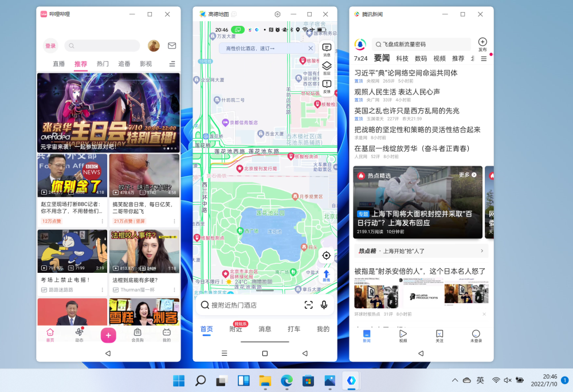Switch to Bilibili 影视 tab
The image size is (573, 392).
pos(146,64)
